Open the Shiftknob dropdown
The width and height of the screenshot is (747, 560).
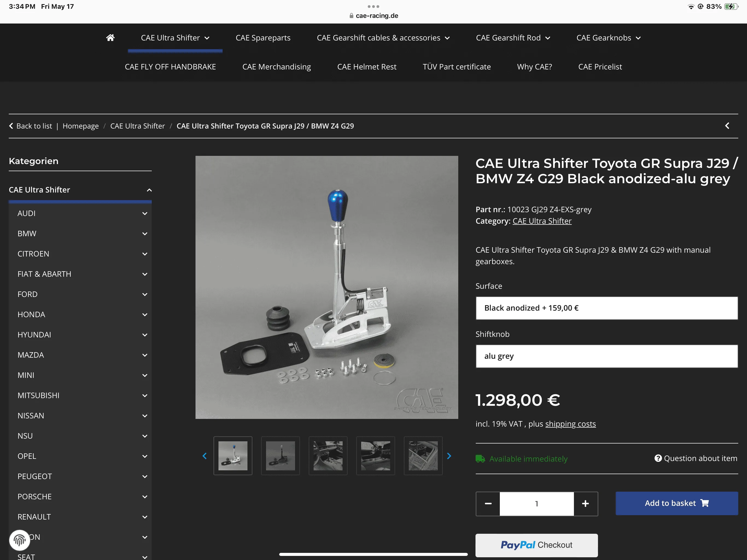pos(606,356)
